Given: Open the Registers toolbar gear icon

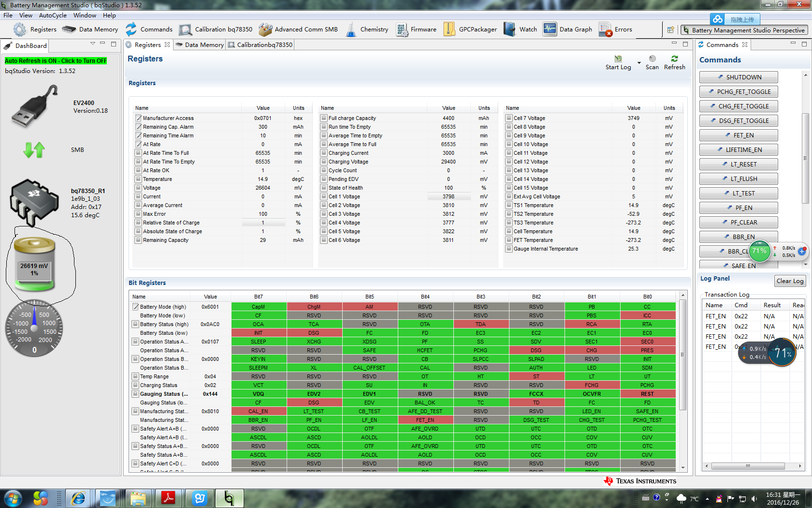Looking at the screenshot, I should tap(20, 30).
